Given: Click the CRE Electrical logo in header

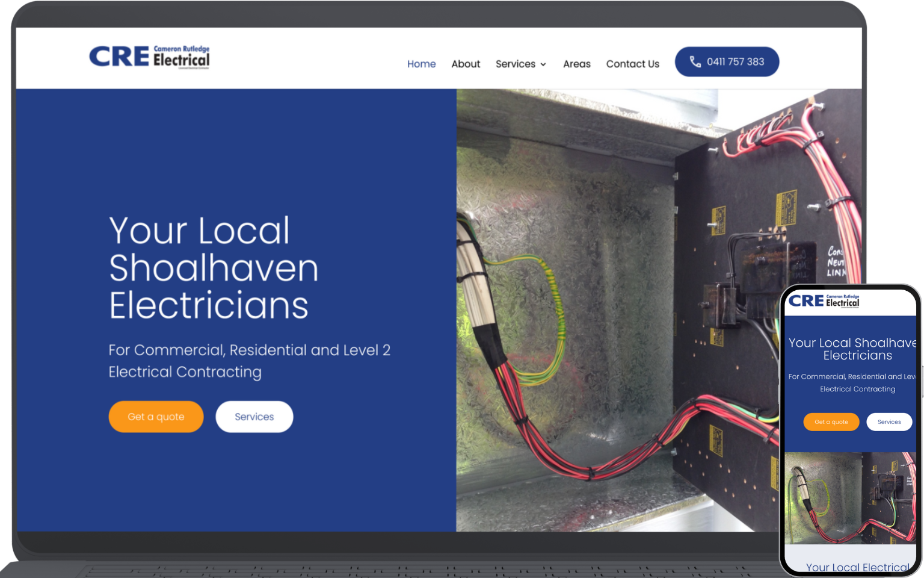Looking at the screenshot, I should 149,57.
